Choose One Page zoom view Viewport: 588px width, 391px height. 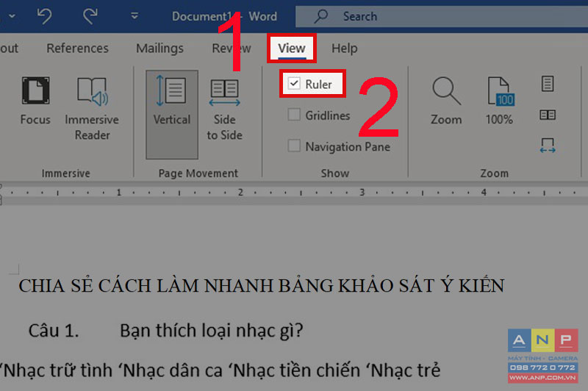coord(548,84)
